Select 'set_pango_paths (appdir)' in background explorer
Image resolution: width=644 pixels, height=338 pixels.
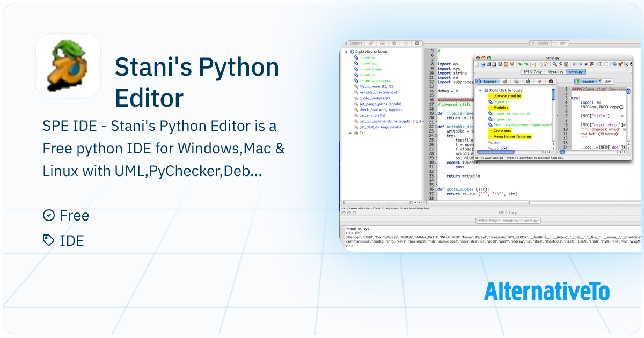(x=380, y=104)
